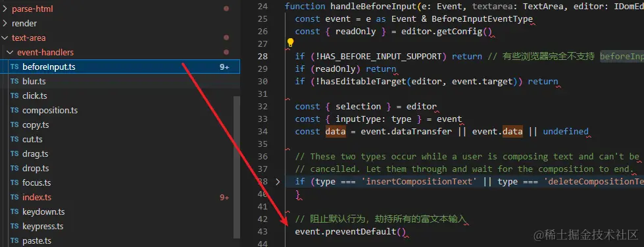Image resolution: width=644 pixels, height=247 pixels.
Task: Click the highlighted data variable on line 34
Action: tap(335, 132)
